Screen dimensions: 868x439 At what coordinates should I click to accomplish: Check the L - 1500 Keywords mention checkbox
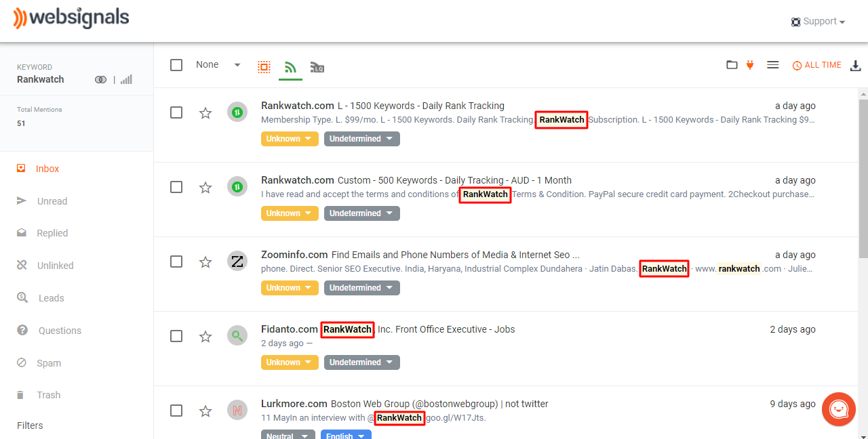[x=176, y=112]
